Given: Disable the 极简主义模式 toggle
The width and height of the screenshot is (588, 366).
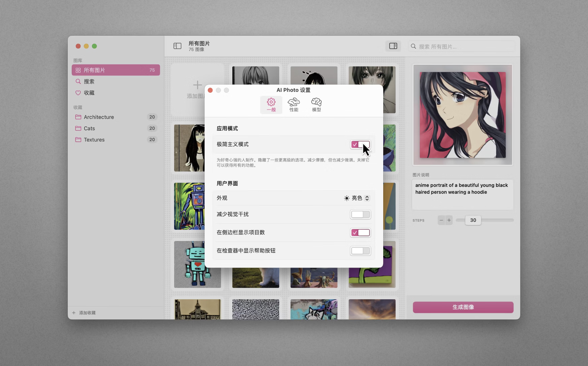Looking at the screenshot, I should click(360, 145).
